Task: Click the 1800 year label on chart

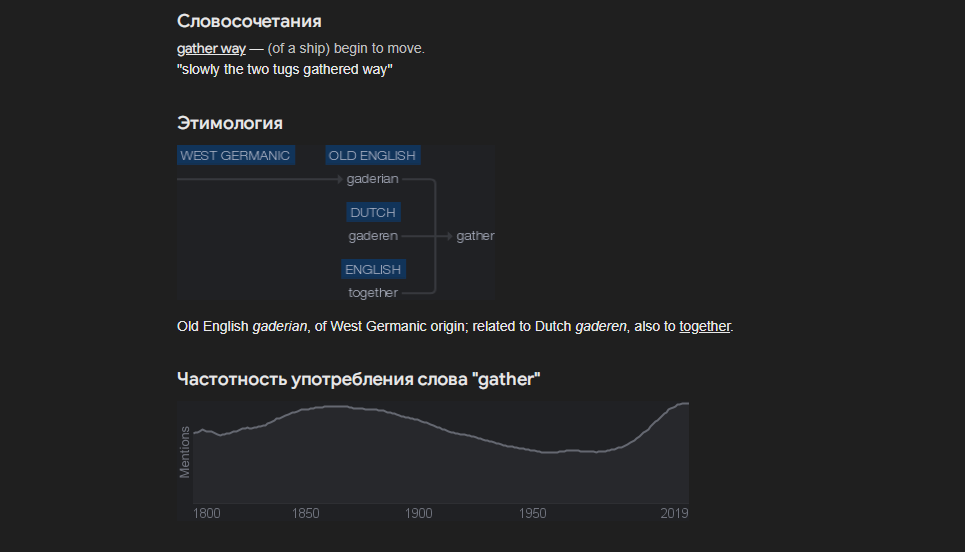Action: 207,513
